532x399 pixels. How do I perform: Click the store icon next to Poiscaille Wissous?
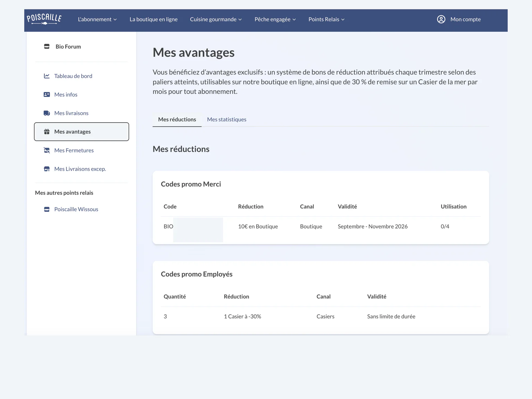tap(47, 209)
